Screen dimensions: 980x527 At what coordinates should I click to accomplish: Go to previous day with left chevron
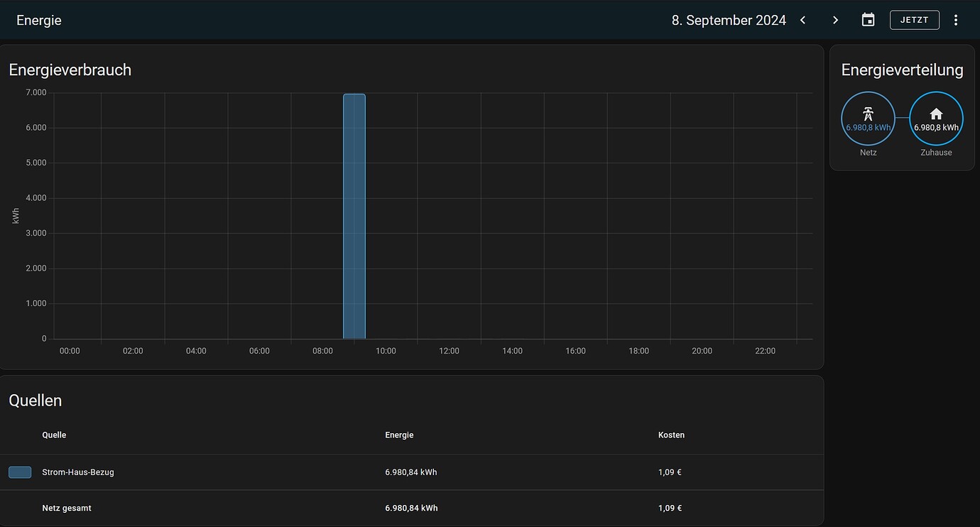pyautogui.click(x=803, y=20)
